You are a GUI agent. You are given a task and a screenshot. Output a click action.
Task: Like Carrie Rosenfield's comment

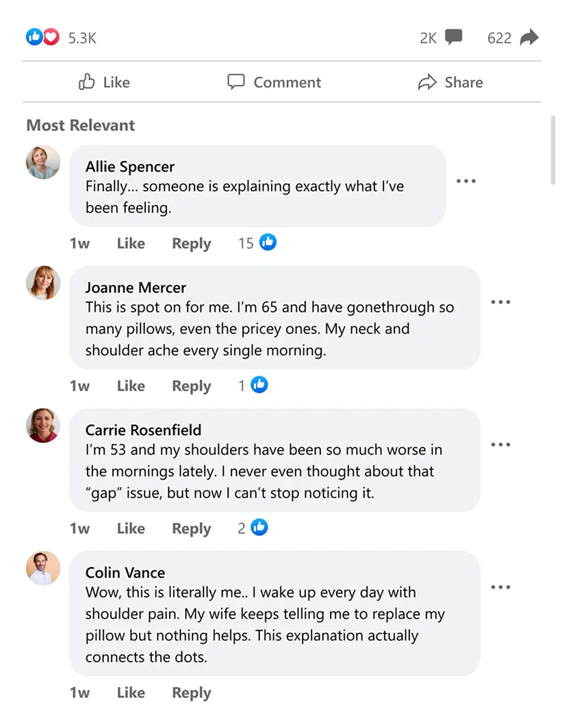(131, 528)
